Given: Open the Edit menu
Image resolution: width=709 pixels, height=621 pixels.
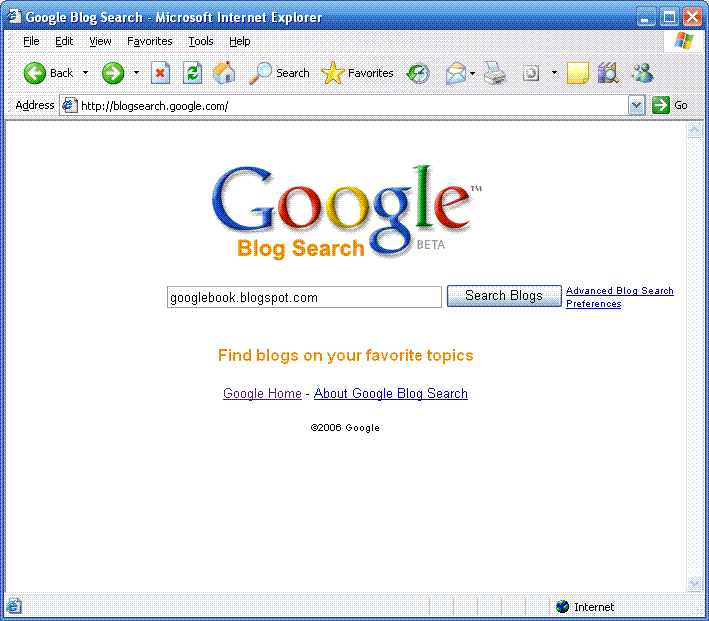Looking at the screenshot, I should 64,41.
